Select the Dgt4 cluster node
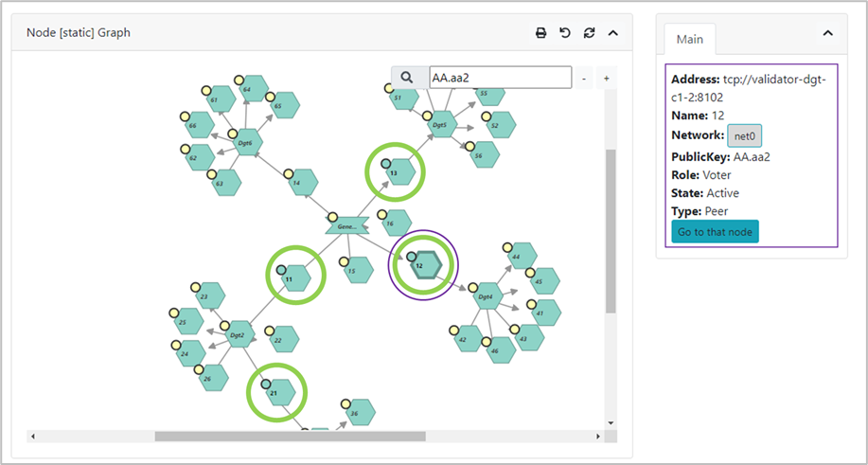868x465 pixels. click(x=487, y=296)
